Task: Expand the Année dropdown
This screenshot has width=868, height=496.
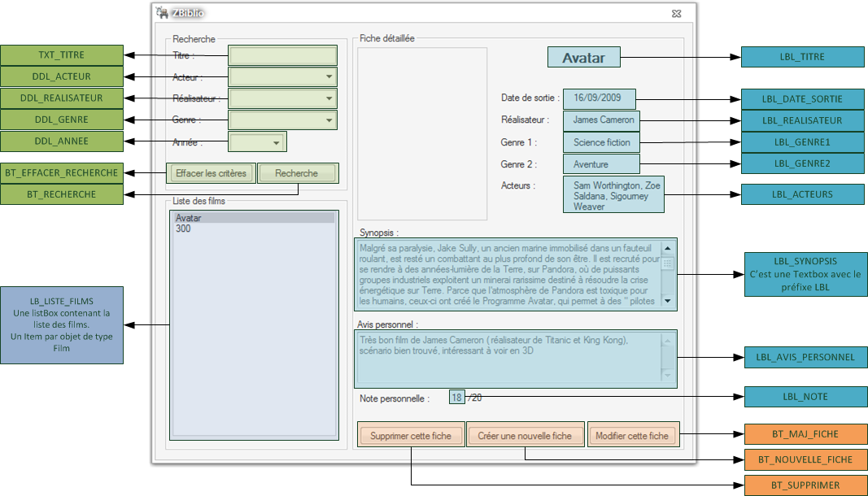Action: click(x=277, y=143)
